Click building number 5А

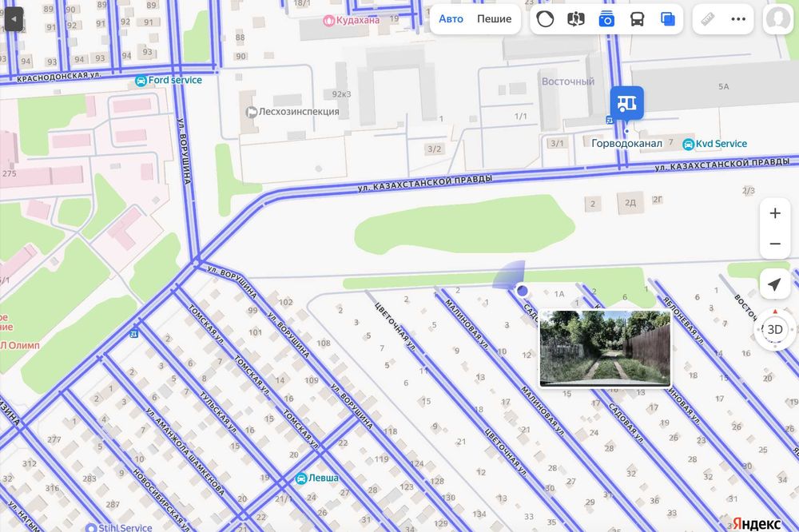coord(724,86)
